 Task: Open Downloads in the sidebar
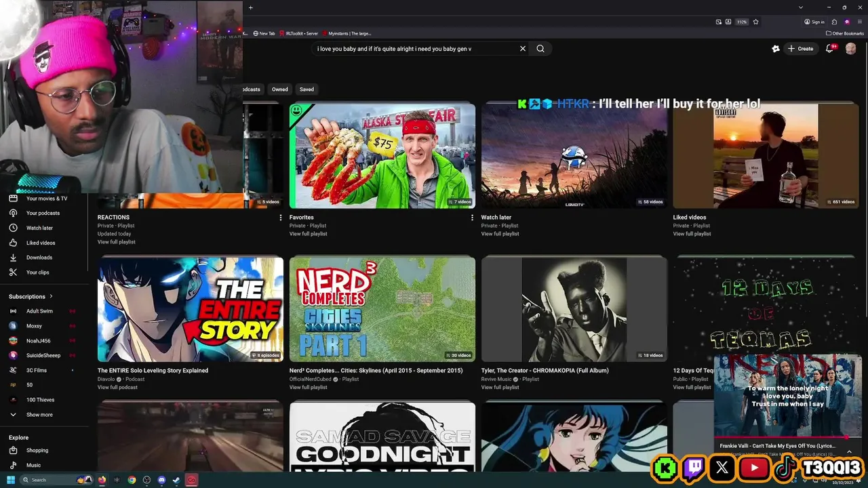coord(44,258)
